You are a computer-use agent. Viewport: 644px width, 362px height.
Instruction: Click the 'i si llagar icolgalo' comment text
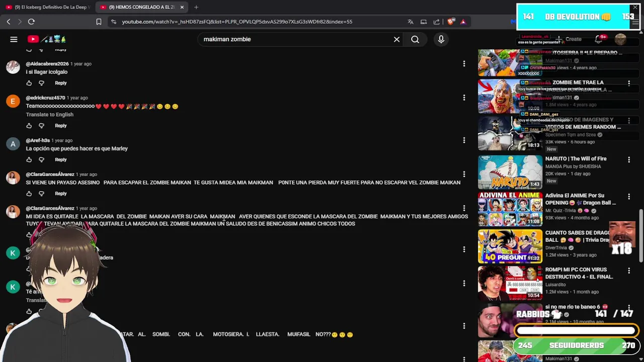[x=47, y=72]
